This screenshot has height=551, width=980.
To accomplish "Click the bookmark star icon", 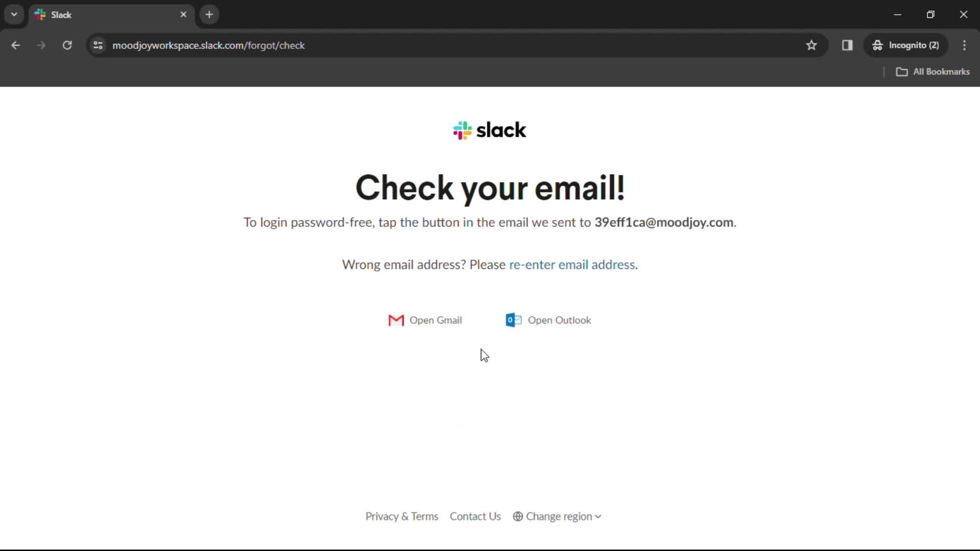I will pos(812,45).
